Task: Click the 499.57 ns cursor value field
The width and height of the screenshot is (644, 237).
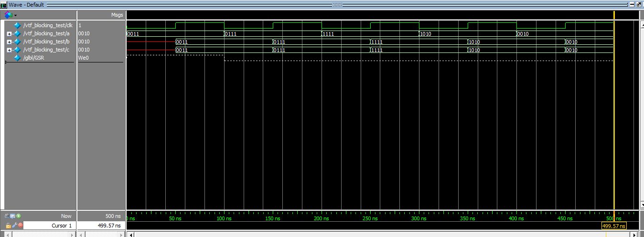Action: 101,226
